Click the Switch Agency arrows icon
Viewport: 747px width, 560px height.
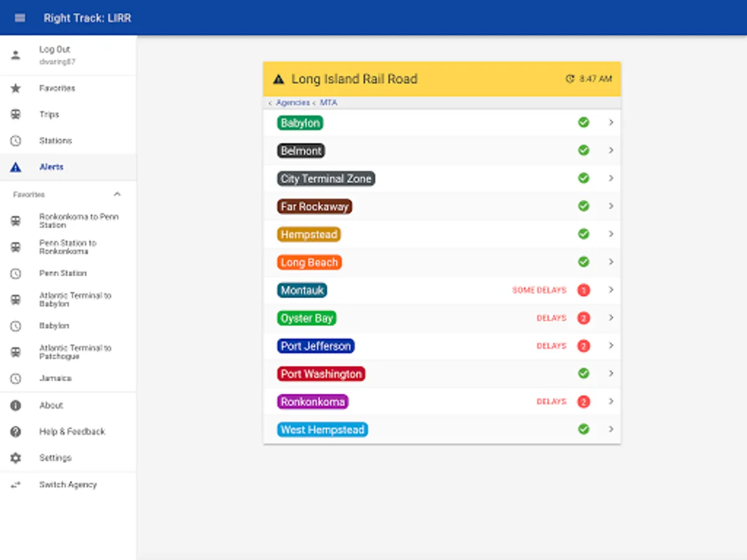coord(16,485)
